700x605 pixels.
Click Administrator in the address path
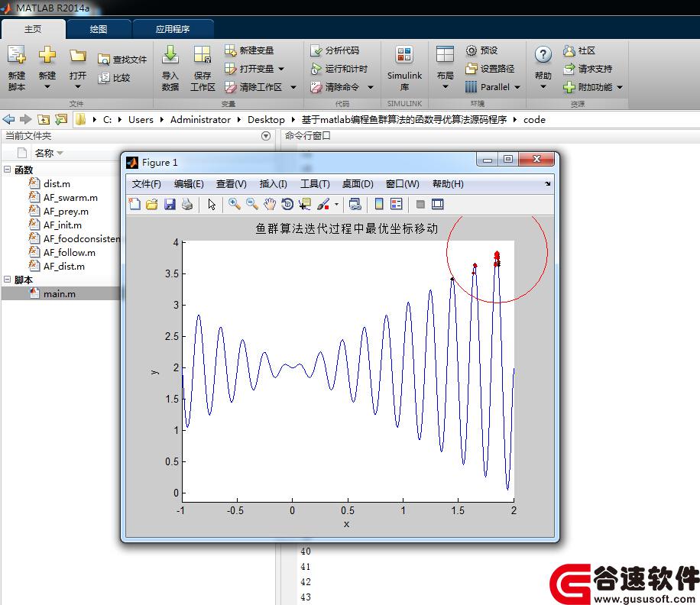pyautogui.click(x=200, y=120)
